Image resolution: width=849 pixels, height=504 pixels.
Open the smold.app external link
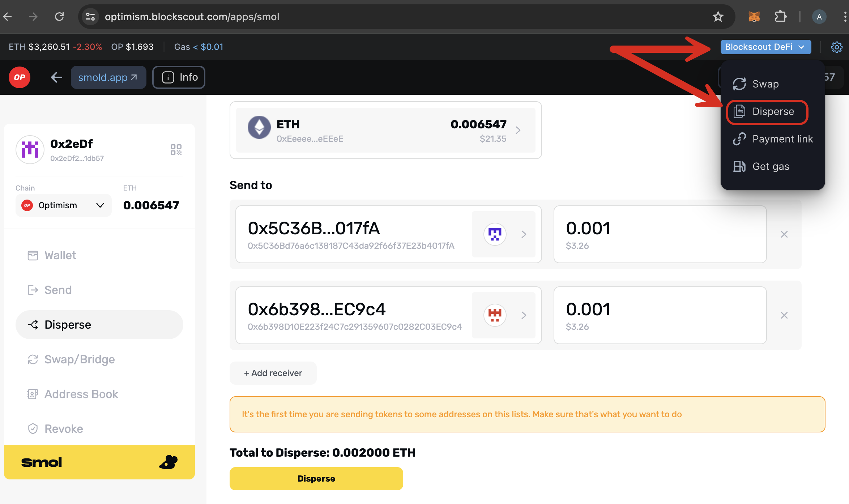[108, 77]
